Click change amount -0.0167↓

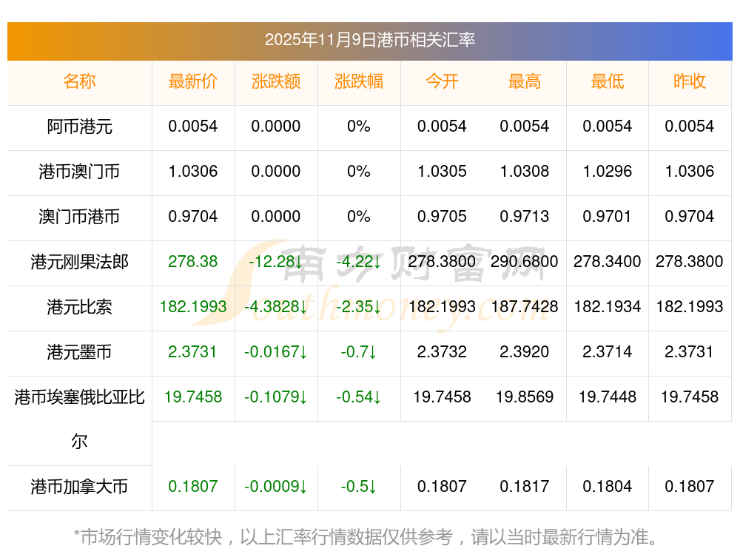click(x=276, y=352)
